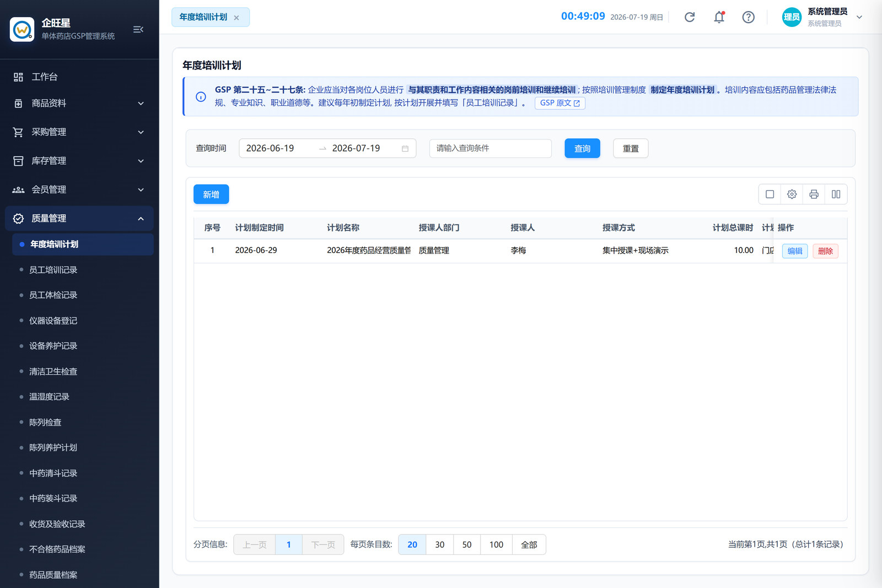
Task: Open help via the question mark icon
Action: [748, 17]
